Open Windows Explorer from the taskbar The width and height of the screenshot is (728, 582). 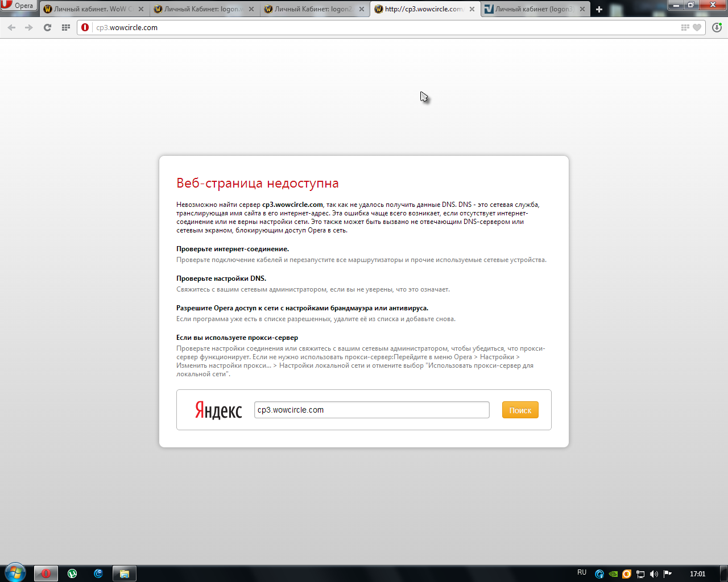point(125,573)
